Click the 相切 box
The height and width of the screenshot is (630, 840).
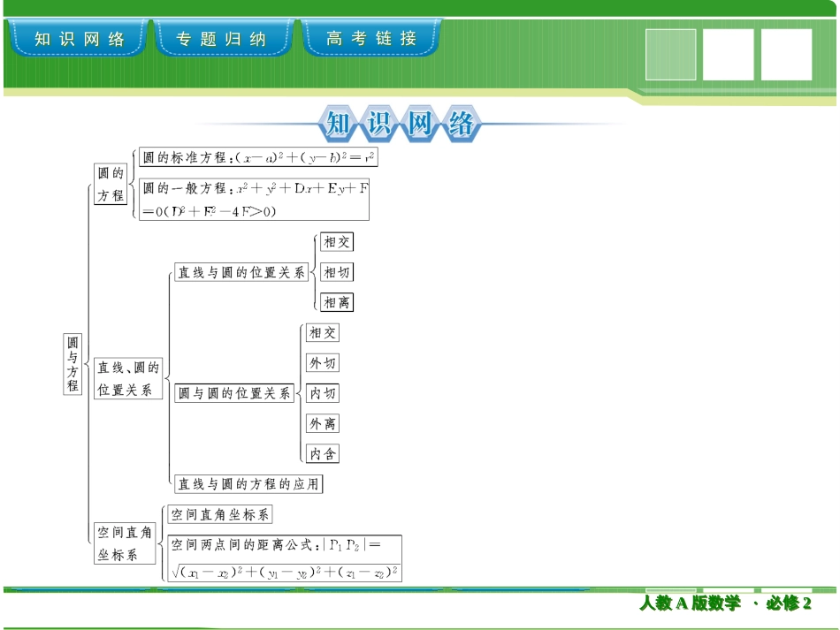pos(337,272)
